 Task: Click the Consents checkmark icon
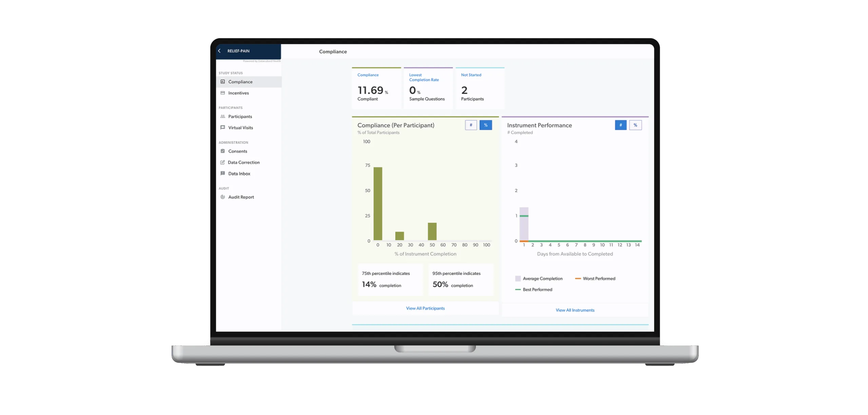click(x=223, y=151)
